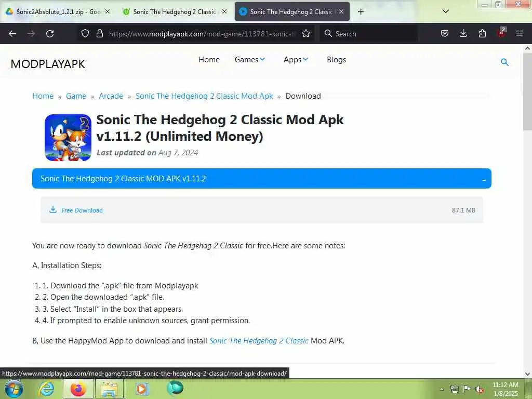Click the Home breadcrumb link
532x399 pixels.
[x=43, y=96]
